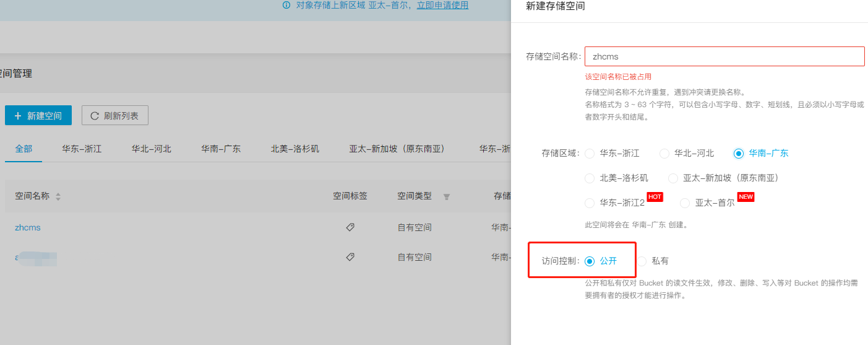
Task: Click the tag icon in second bucket row
Action: coord(350,257)
